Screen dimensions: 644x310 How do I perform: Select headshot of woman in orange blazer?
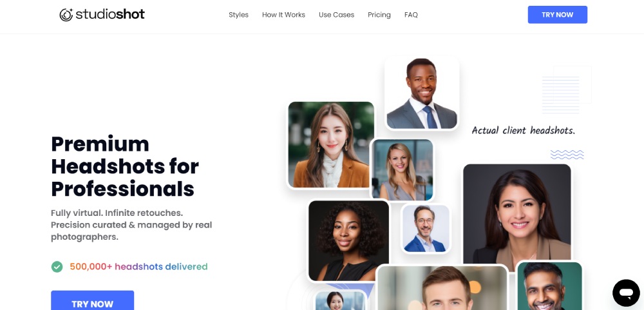331,145
